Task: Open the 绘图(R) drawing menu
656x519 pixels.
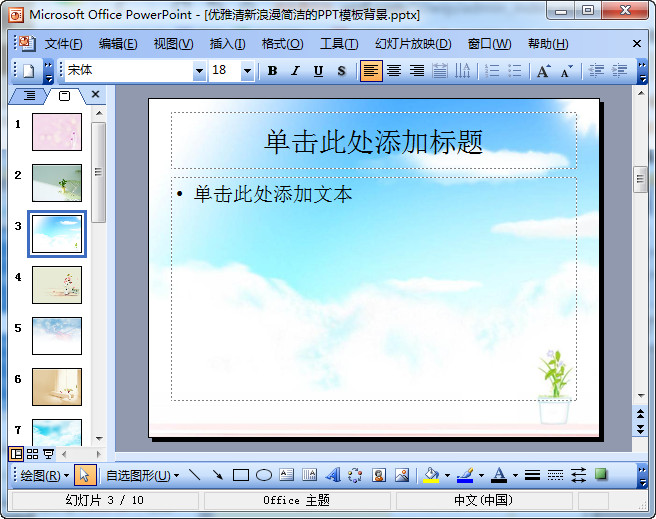Action: pyautogui.click(x=44, y=475)
